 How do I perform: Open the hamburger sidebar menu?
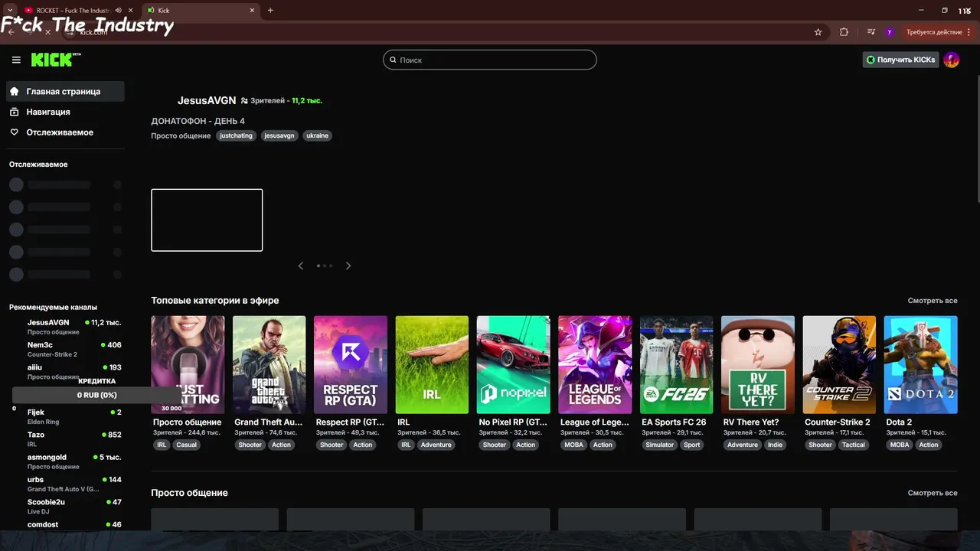click(x=16, y=60)
